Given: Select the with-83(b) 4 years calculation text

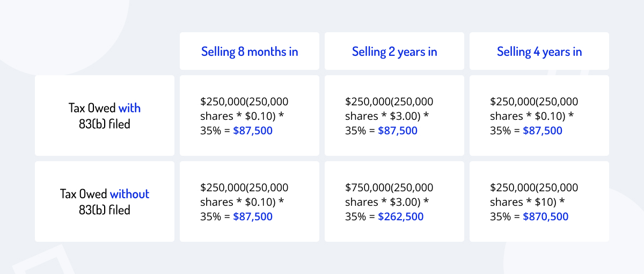Looking at the screenshot, I should tap(534, 116).
